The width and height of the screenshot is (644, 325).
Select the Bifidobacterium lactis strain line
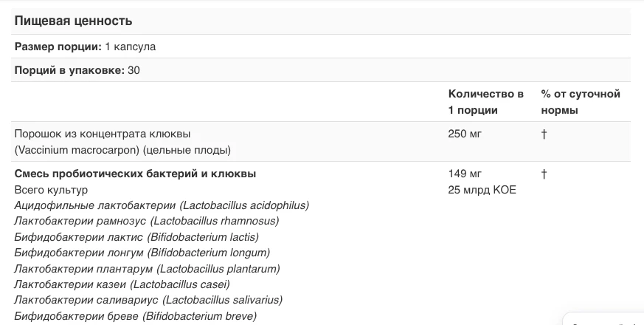(136, 237)
